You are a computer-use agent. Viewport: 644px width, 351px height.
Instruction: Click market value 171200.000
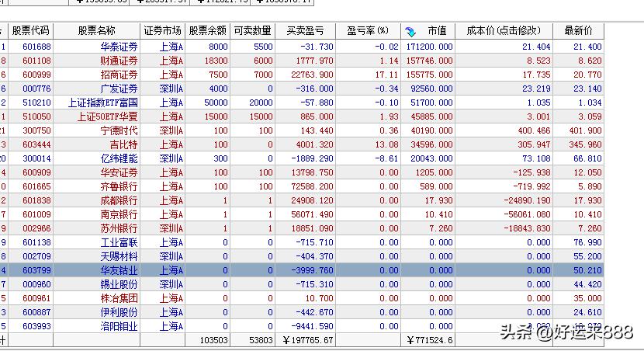429,47
